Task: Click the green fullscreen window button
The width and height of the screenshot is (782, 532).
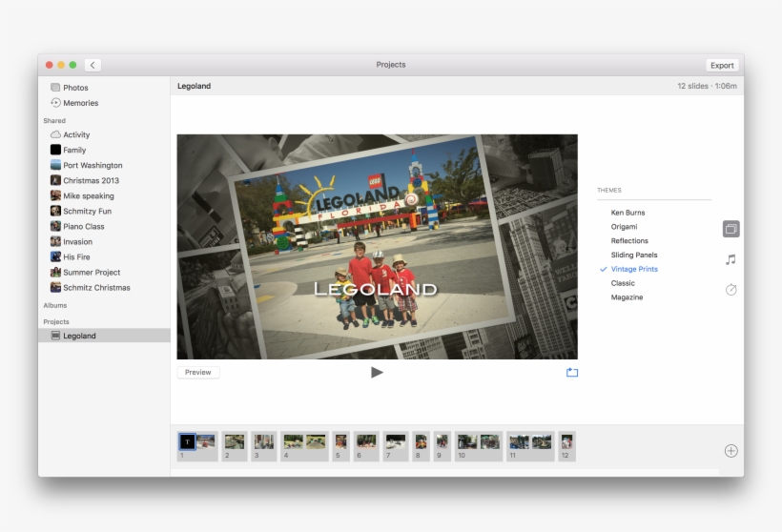Action: [72, 65]
